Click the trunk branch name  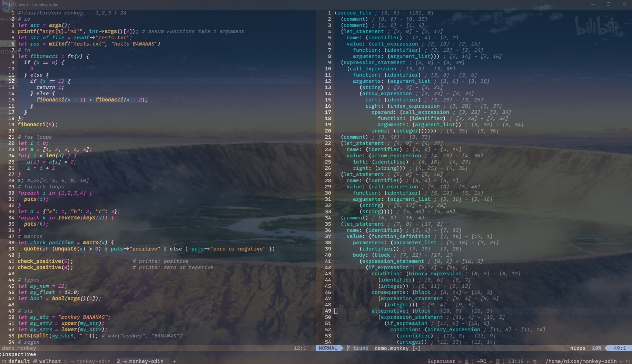[361, 348]
